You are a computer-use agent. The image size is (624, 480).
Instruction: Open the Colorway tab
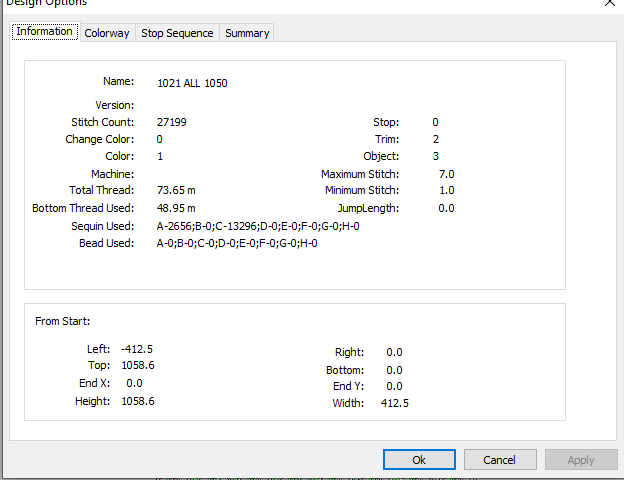(107, 33)
